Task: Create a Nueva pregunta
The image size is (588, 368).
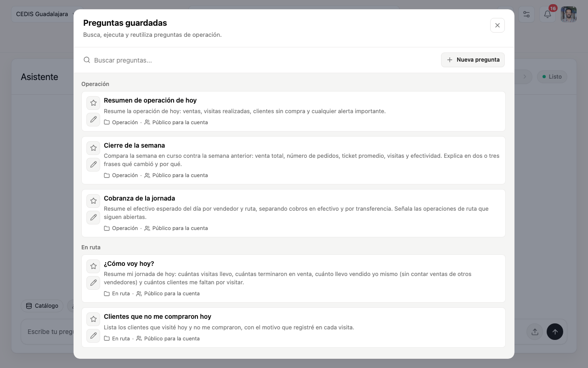Action: [473, 60]
